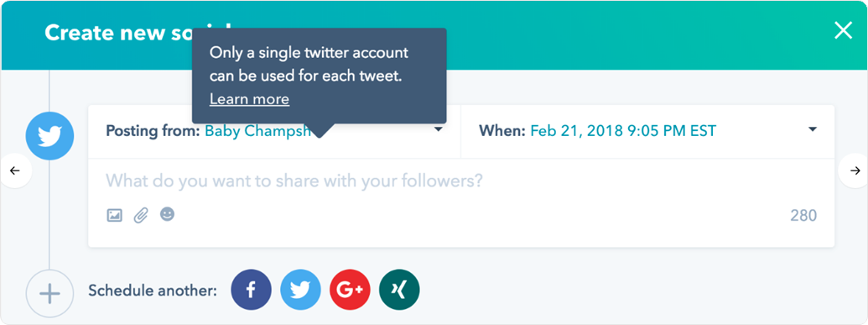Schedule another post on Xing
The width and height of the screenshot is (868, 325).
tap(399, 290)
